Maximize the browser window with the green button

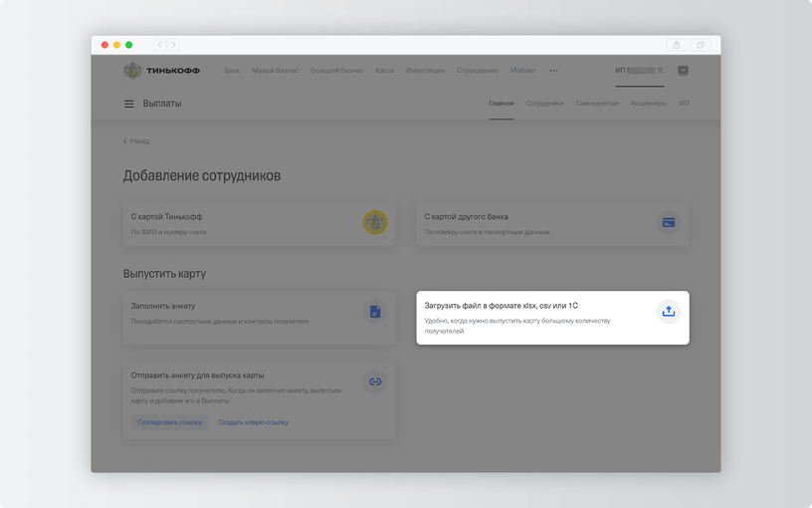click(x=129, y=45)
